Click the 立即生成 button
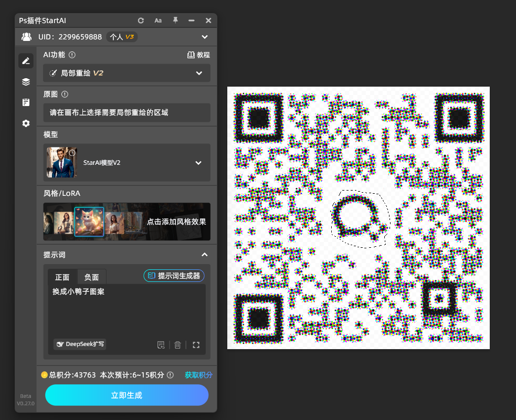This screenshot has height=420, width=516. click(127, 395)
